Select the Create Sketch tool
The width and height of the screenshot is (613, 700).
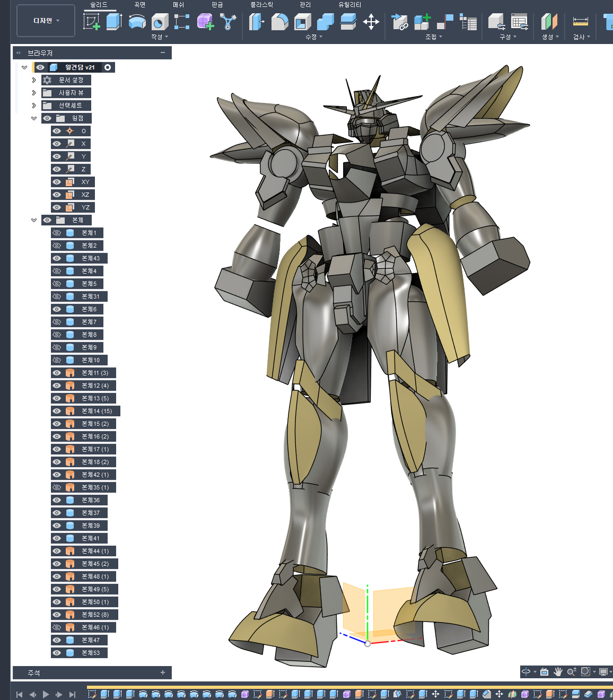coord(92,22)
